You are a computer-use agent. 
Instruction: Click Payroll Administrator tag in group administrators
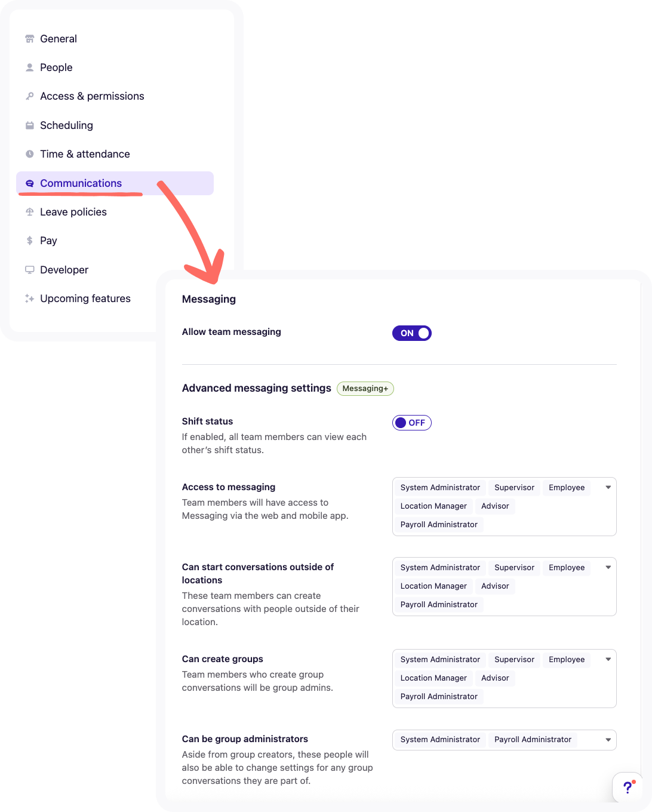pos(533,740)
